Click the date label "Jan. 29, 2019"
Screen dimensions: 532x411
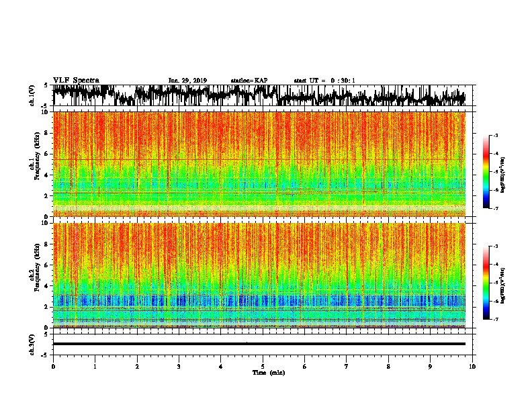(x=187, y=81)
